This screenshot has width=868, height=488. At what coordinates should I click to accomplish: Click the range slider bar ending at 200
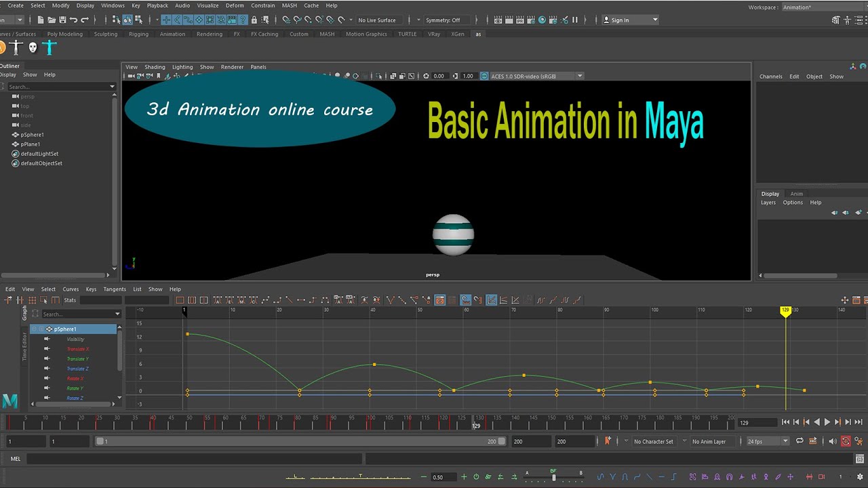coord(300,441)
